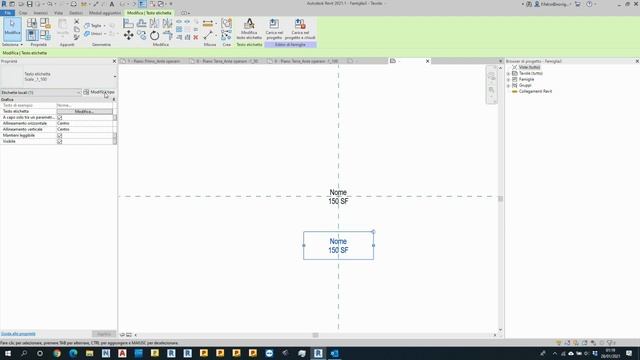The image size is (640, 360).
Task: Click the red X delete icon in Modifica panel
Action: tap(196, 37)
